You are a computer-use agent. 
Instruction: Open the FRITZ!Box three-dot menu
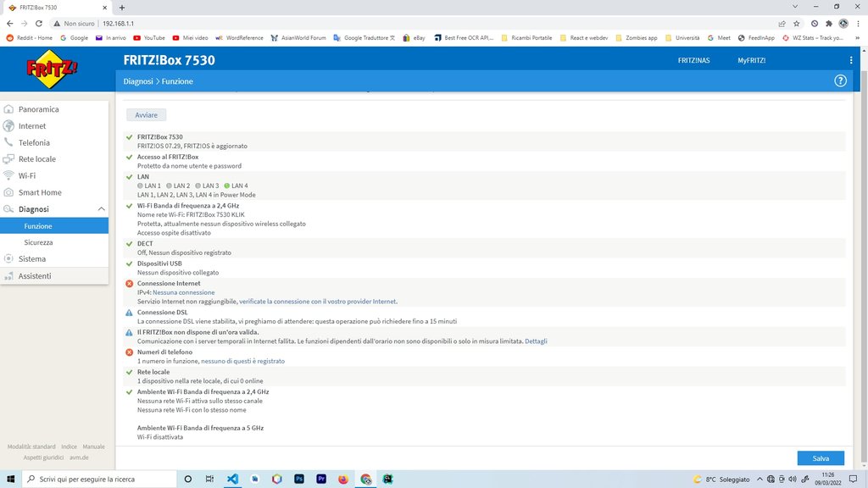coord(851,60)
